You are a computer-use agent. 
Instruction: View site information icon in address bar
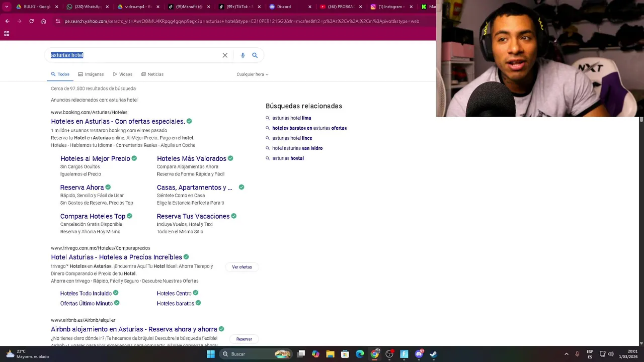(58, 21)
